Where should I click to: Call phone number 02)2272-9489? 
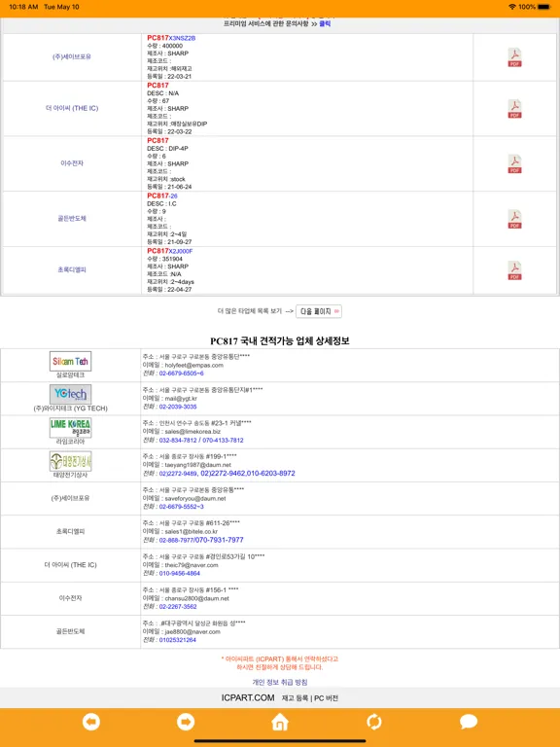click(178, 474)
